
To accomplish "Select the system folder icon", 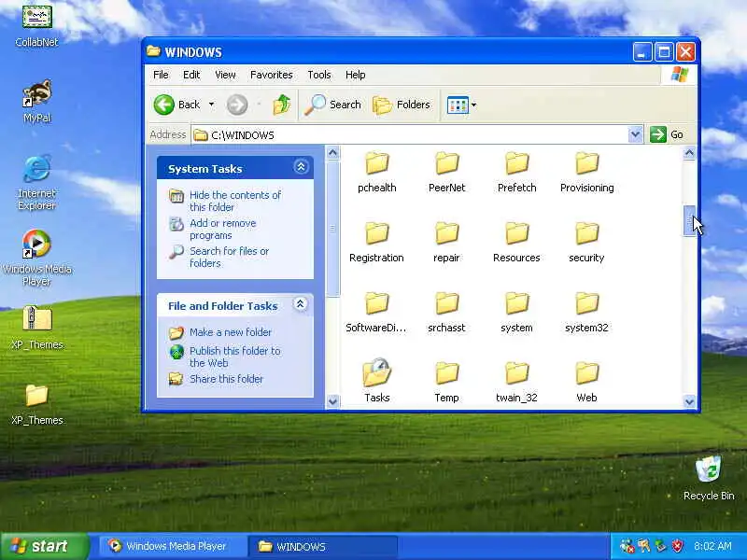I will [x=517, y=303].
